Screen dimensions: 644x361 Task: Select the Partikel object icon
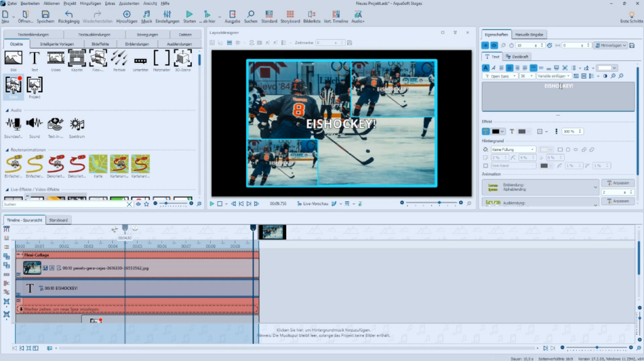(119, 60)
